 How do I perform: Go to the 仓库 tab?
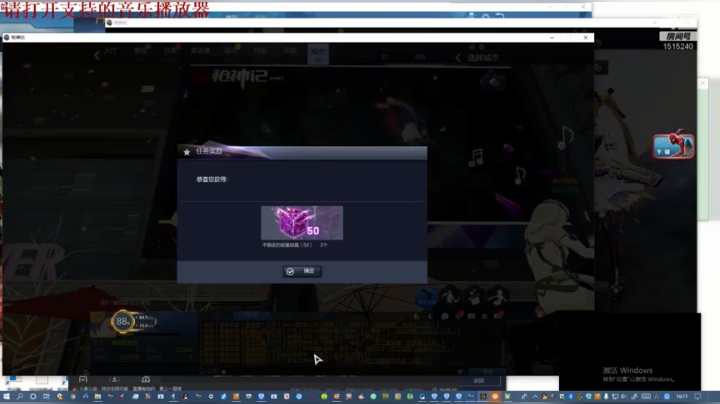(170, 51)
